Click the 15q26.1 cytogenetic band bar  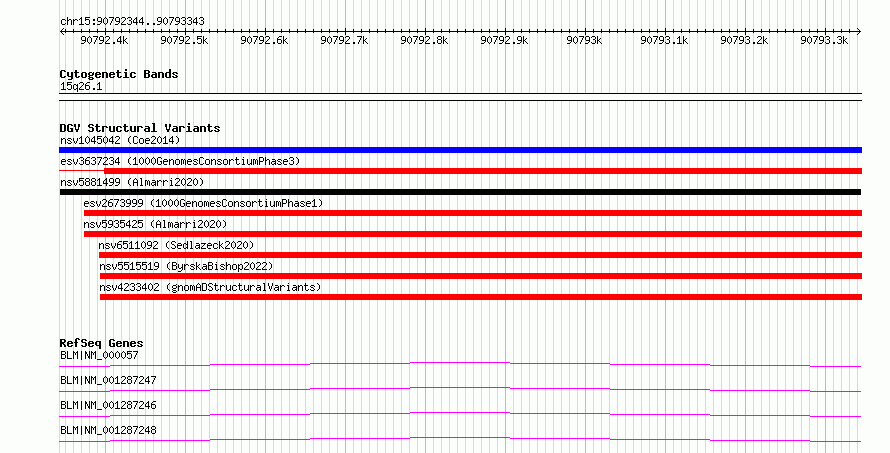(460, 97)
